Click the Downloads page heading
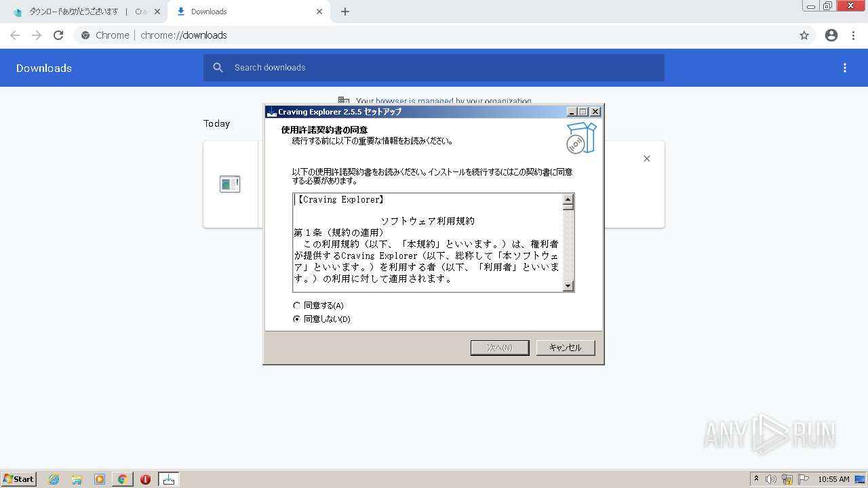The image size is (868, 488). pos(44,68)
